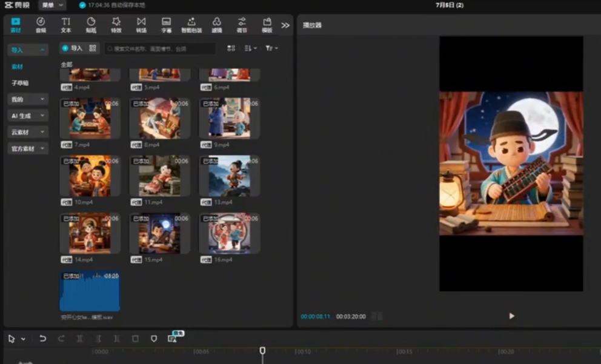Image resolution: width=601 pixels, height=364 pixels.
Task: Open the 特效 (Effects) panel
Action: click(116, 25)
